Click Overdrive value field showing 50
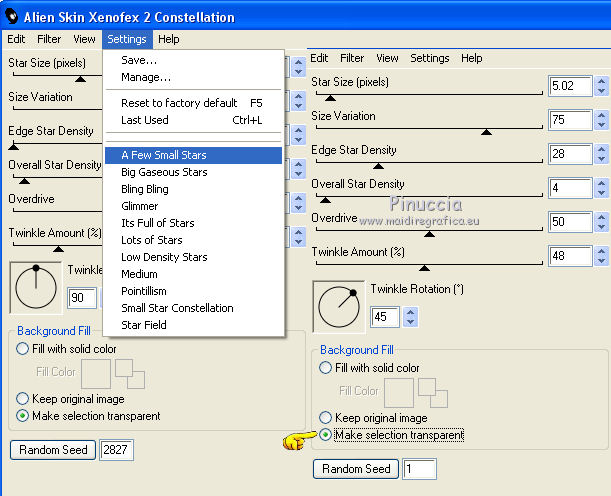This screenshot has height=496, width=611. pyautogui.click(x=570, y=222)
